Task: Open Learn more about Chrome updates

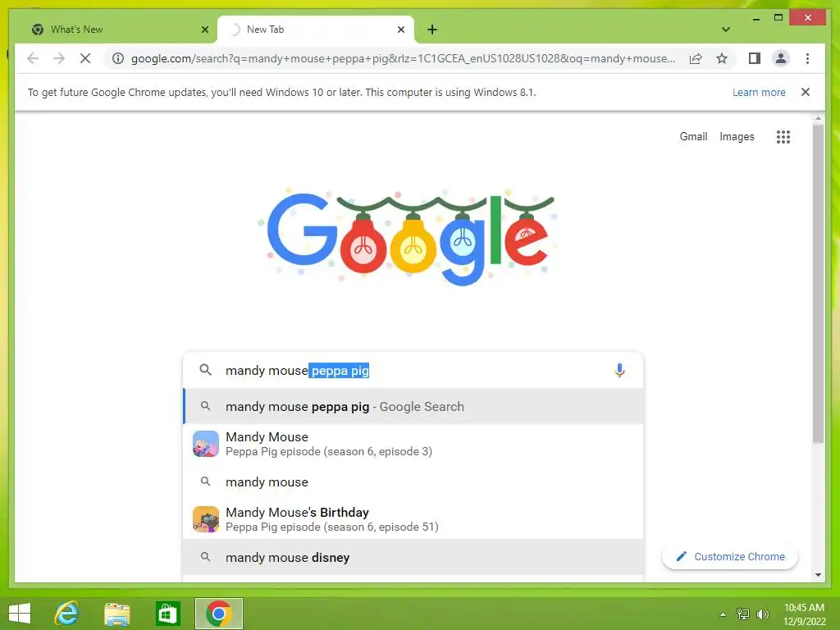Action: [x=759, y=92]
